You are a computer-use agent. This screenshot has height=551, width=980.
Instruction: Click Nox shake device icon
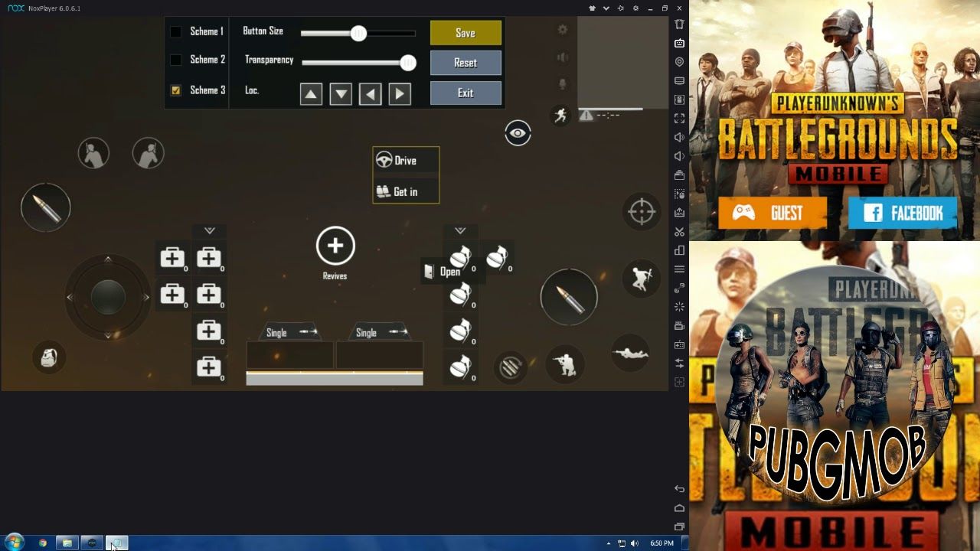click(x=679, y=24)
